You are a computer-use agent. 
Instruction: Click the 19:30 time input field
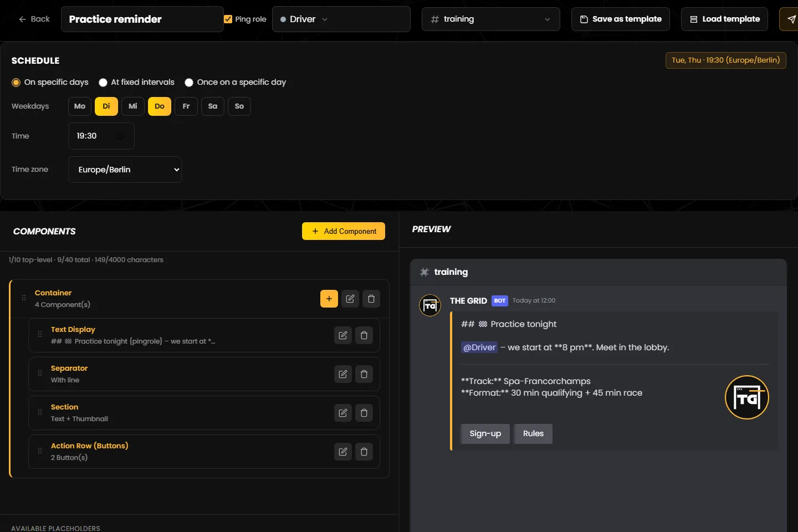pyautogui.click(x=101, y=136)
